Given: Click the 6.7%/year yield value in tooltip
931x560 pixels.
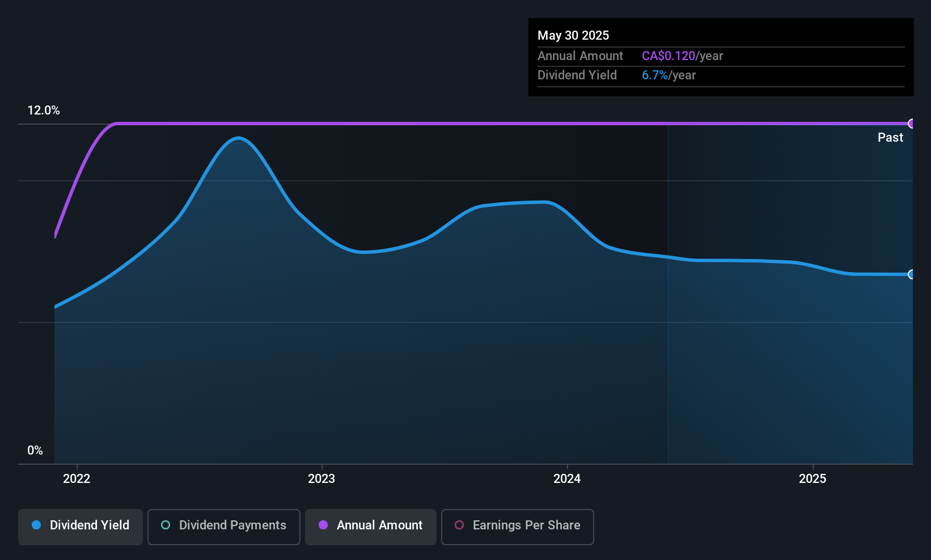Looking at the screenshot, I should click(669, 75).
